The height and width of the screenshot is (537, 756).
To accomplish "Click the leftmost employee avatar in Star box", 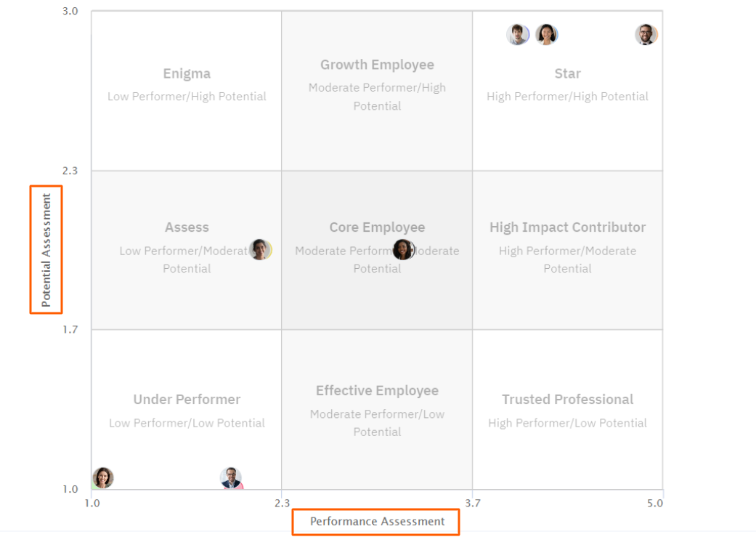I will (518, 34).
